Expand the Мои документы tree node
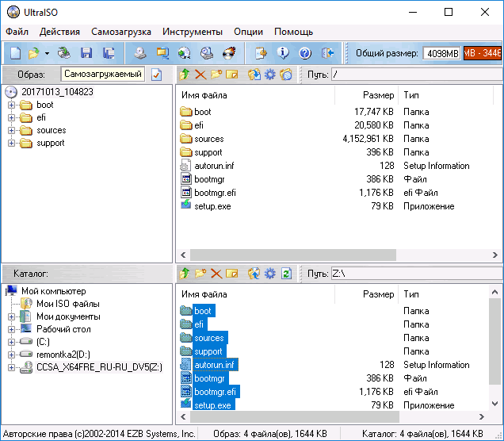 pos(11,316)
